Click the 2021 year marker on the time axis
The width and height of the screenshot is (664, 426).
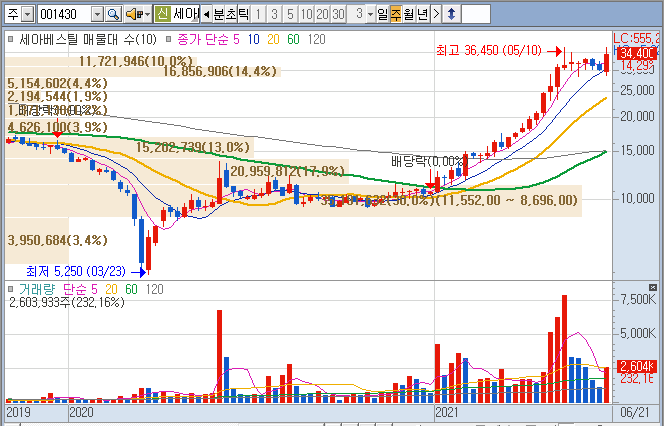point(447,412)
